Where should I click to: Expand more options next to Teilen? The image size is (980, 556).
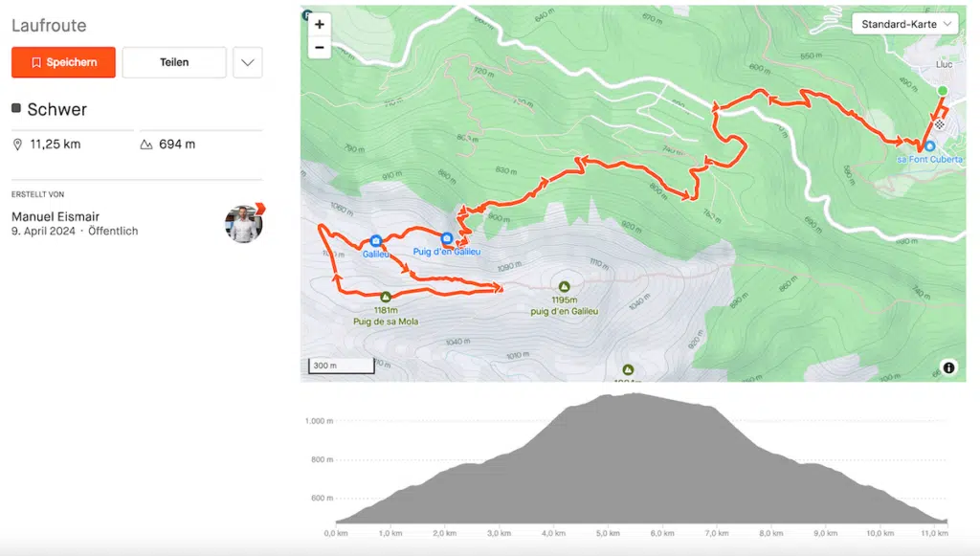(x=248, y=62)
